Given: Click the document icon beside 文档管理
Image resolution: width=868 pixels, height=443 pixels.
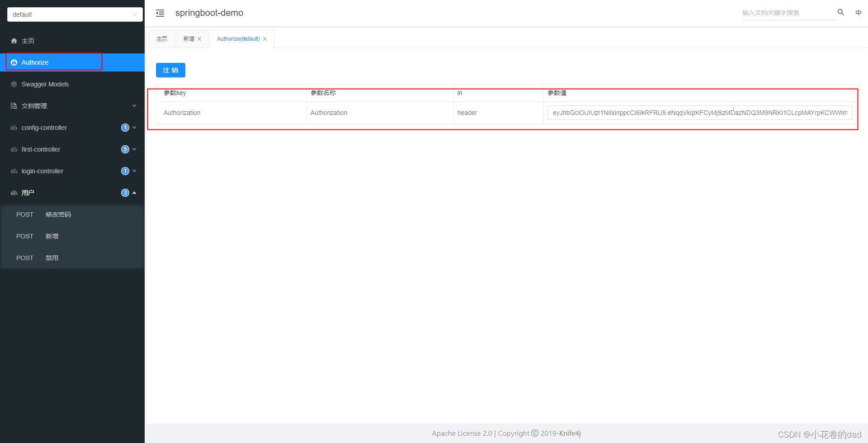Looking at the screenshot, I should tap(14, 105).
